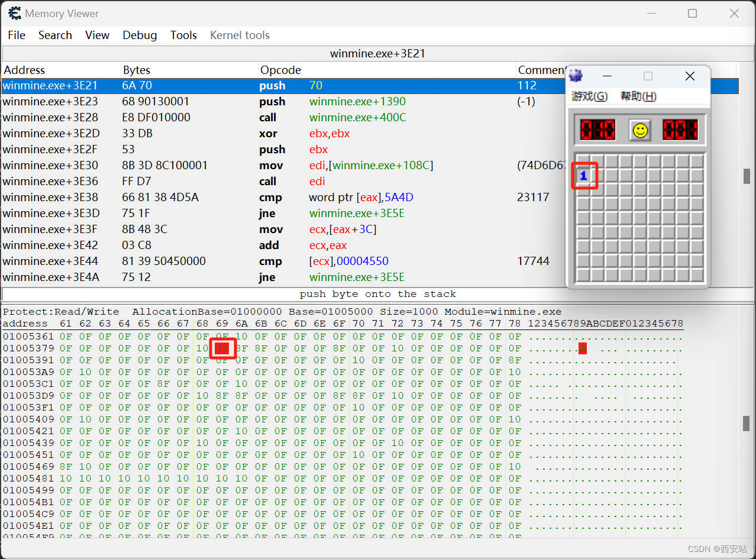756x559 pixels.
Task: Click the highlighted 'A' in ASCII column
Action: click(x=583, y=348)
